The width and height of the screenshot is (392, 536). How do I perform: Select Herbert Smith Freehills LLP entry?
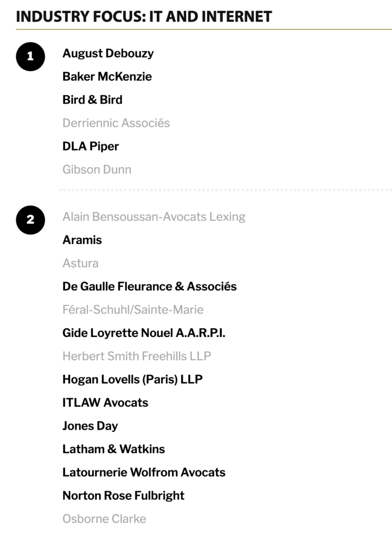(137, 356)
